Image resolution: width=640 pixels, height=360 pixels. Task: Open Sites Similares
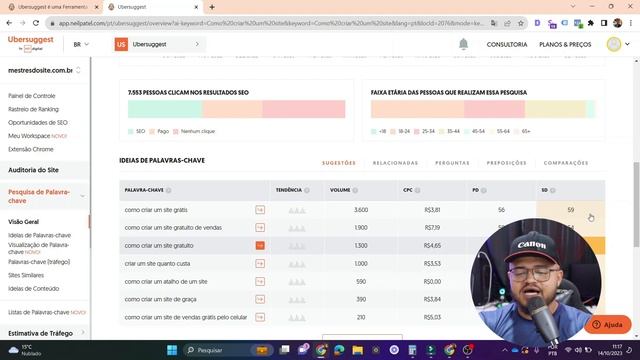(26, 275)
